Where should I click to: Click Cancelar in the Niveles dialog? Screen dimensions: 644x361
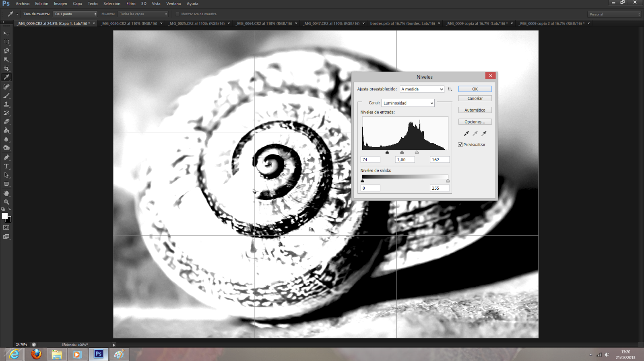tap(475, 98)
